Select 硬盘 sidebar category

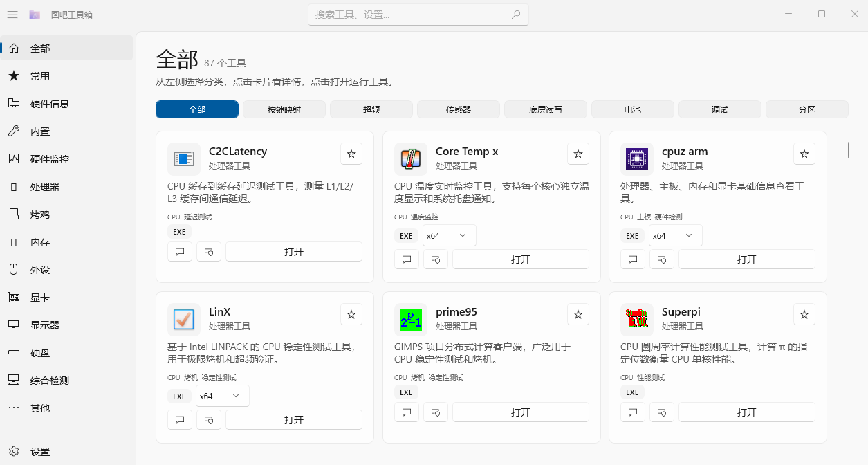click(66, 353)
